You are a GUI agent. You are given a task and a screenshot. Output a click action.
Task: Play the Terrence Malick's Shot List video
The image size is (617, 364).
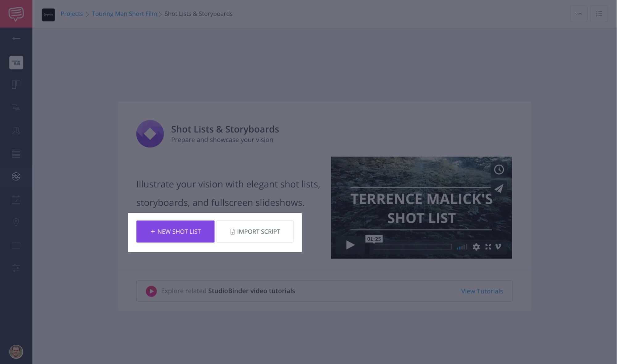pyautogui.click(x=350, y=245)
